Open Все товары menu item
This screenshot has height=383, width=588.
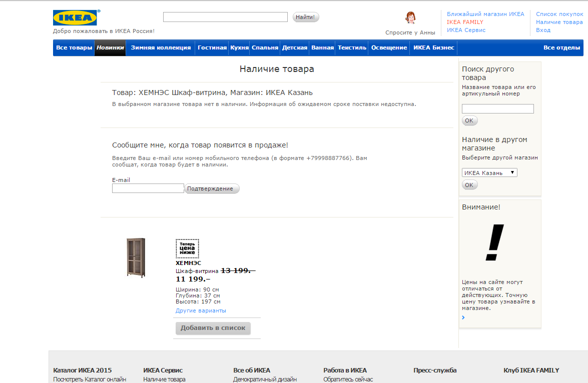[74, 47]
